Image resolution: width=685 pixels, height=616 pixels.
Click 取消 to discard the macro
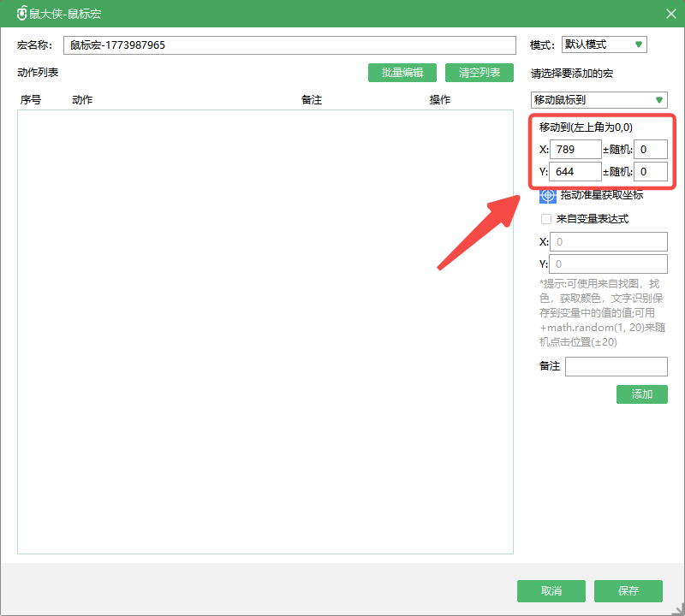pos(551,591)
